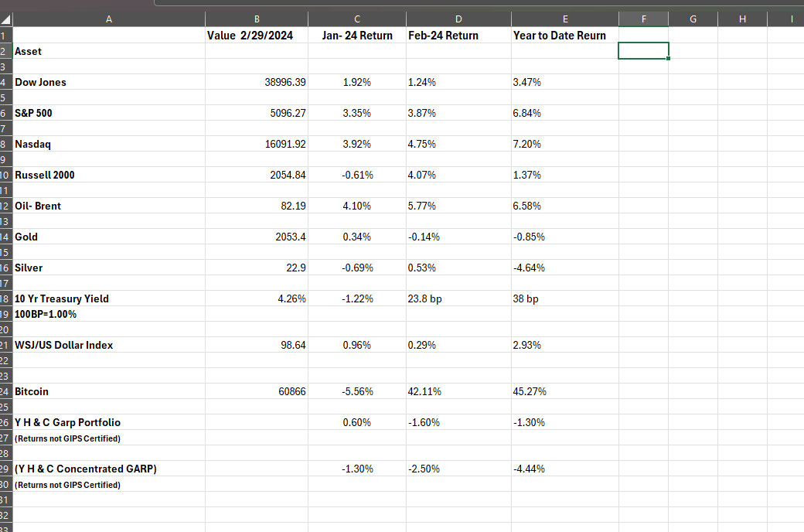
Task: Click the 'Value 2/29/2024' header cell
Action: coord(257,36)
